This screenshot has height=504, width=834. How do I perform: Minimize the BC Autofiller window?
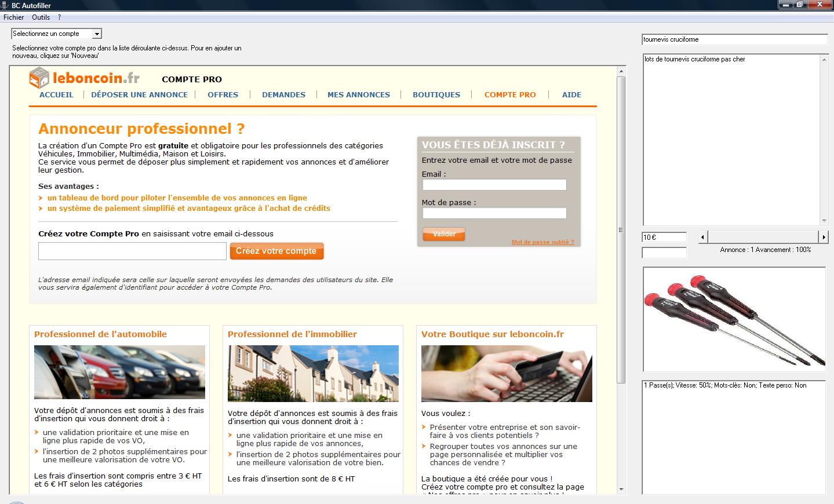tap(785, 5)
